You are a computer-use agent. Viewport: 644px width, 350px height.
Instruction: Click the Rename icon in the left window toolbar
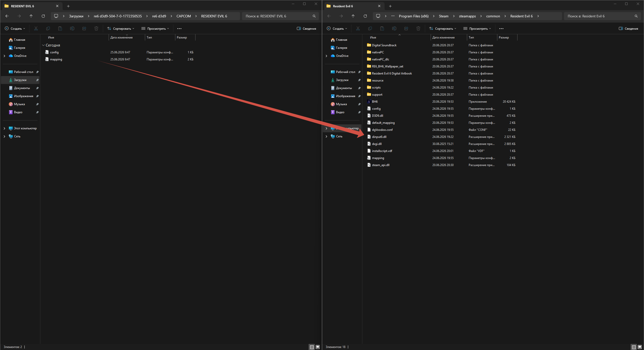click(72, 28)
